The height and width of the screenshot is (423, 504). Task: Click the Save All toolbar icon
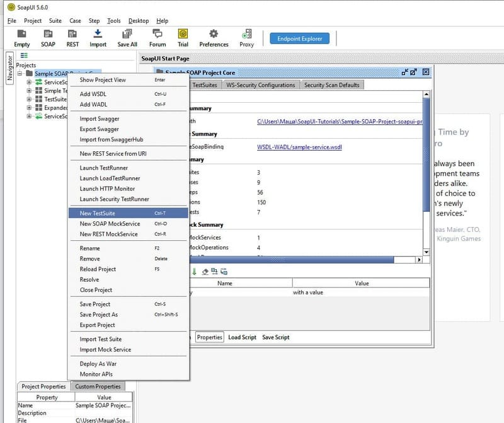click(x=127, y=35)
